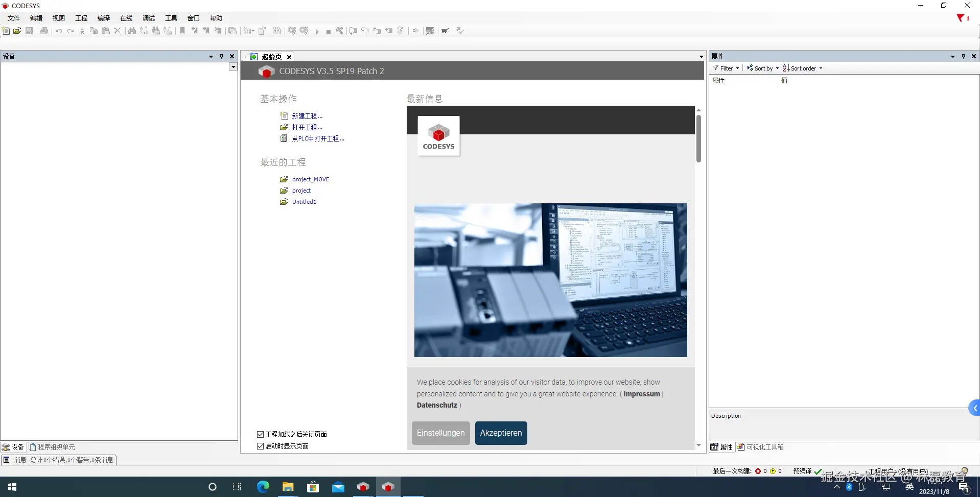
Task: Open recent project project_MOVE
Action: [311, 179]
